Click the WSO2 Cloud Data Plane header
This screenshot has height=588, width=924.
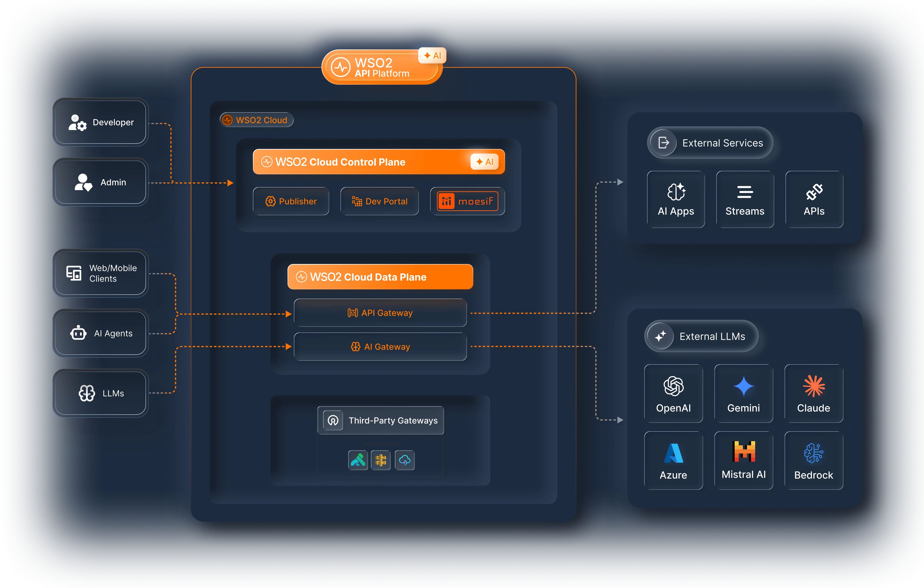[x=380, y=277]
